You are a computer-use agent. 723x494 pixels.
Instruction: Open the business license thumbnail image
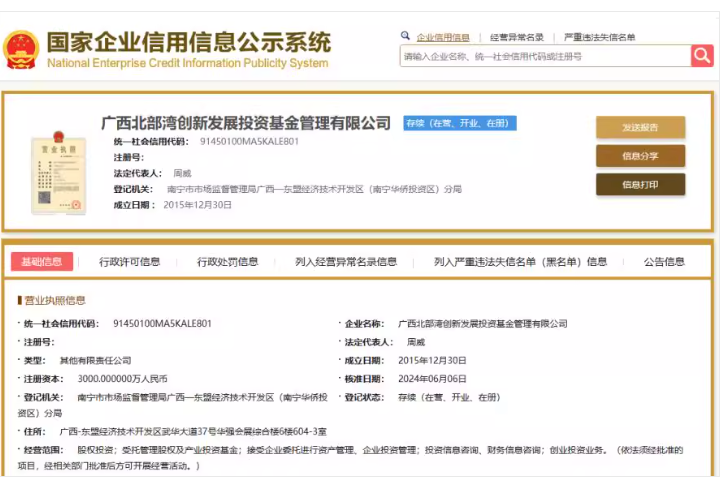pyautogui.click(x=59, y=173)
